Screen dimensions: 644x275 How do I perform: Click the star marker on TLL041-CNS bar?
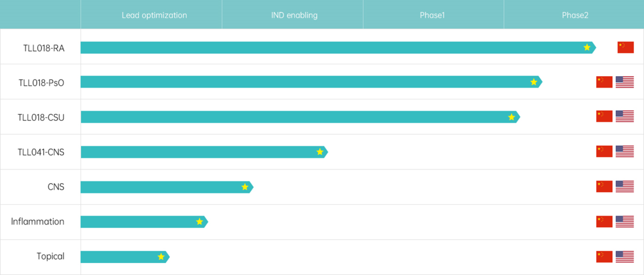pyautogui.click(x=320, y=152)
